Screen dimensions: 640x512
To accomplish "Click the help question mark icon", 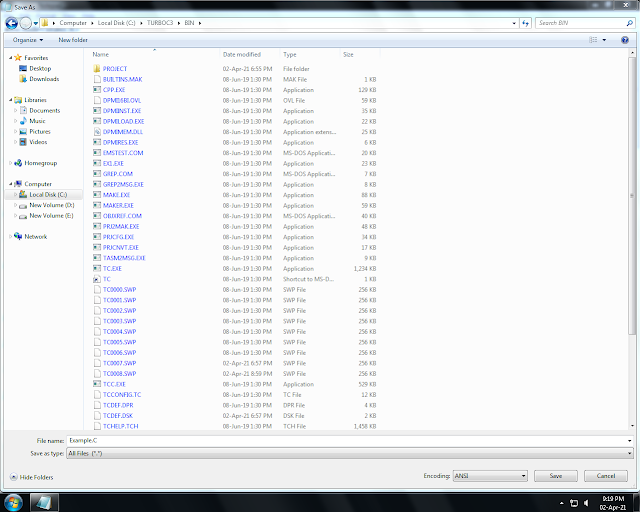I will pyautogui.click(x=624, y=40).
